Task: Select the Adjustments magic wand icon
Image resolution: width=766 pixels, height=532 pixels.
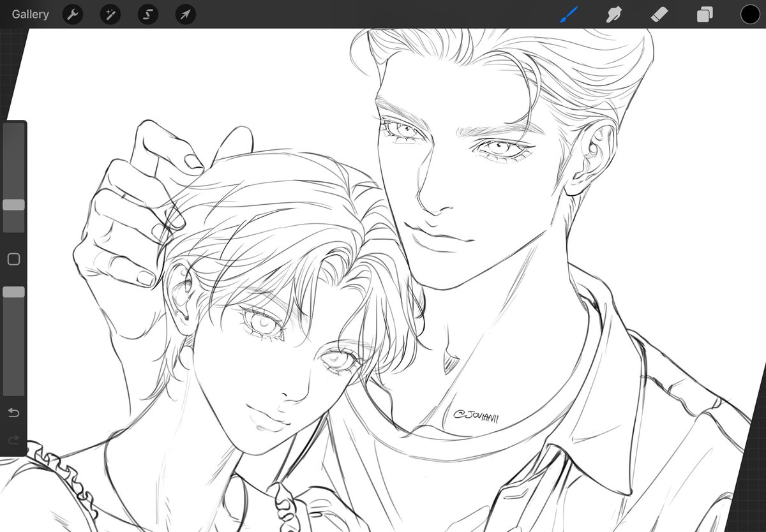Action: 110,14
